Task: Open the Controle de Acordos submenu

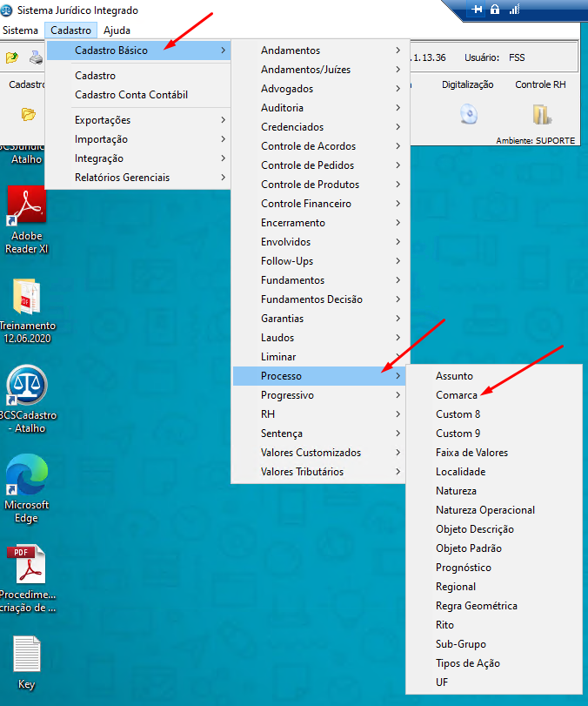Action: [x=320, y=146]
